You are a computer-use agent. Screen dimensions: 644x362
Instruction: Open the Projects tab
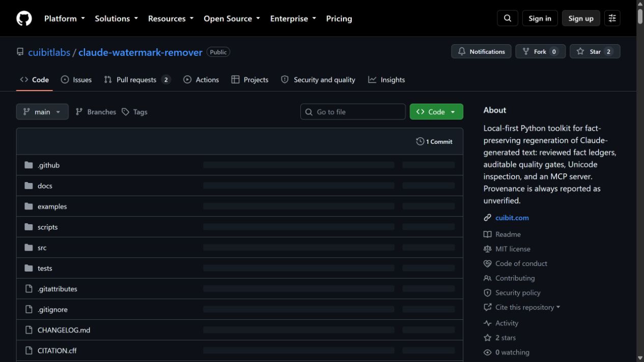[x=250, y=80]
